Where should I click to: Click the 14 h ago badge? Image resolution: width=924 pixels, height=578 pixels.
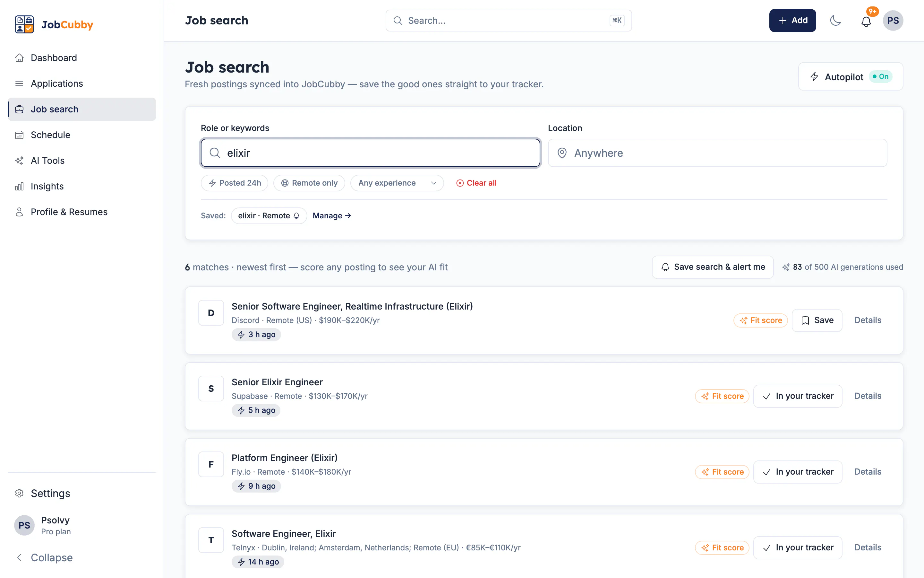click(258, 562)
